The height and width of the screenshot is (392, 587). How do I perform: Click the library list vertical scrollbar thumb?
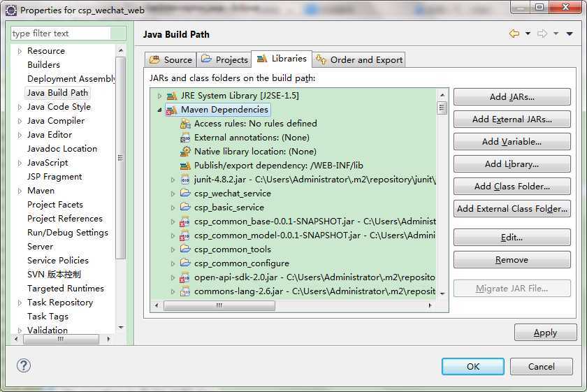[x=442, y=108]
